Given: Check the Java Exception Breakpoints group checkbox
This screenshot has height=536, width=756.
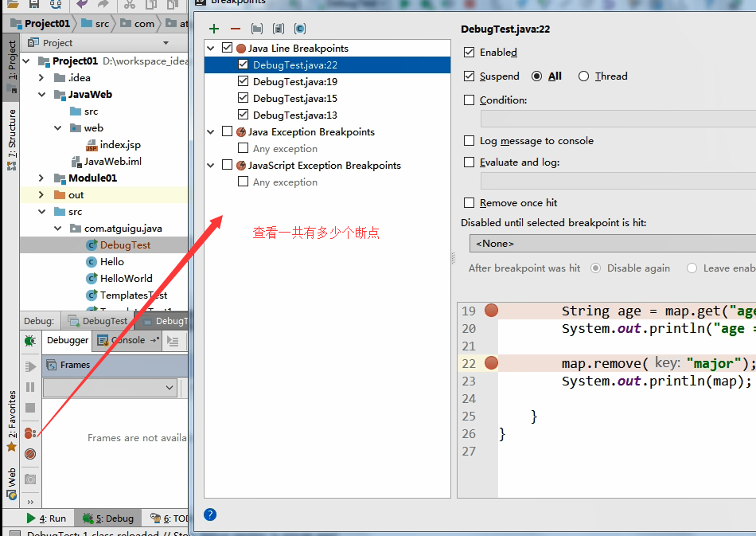Looking at the screenshot, I should pos(227,131).
